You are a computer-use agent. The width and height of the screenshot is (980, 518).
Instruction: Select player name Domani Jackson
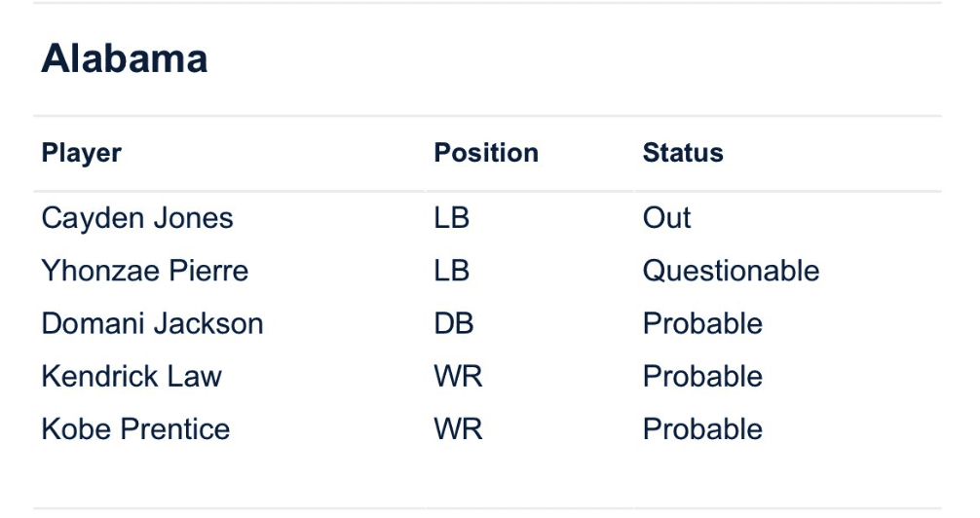[x=152, y=323]
